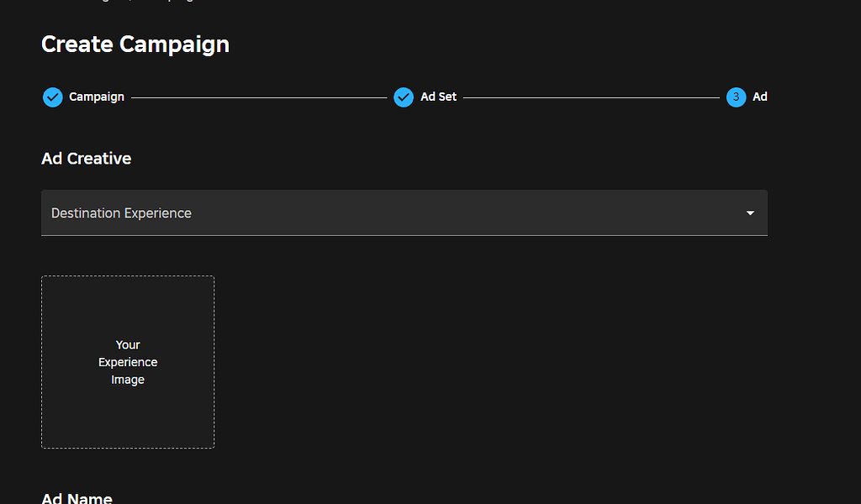The width and height of the screenshot is (861, 504).
Task: Select the Ad step label
Action: (759, 97)
